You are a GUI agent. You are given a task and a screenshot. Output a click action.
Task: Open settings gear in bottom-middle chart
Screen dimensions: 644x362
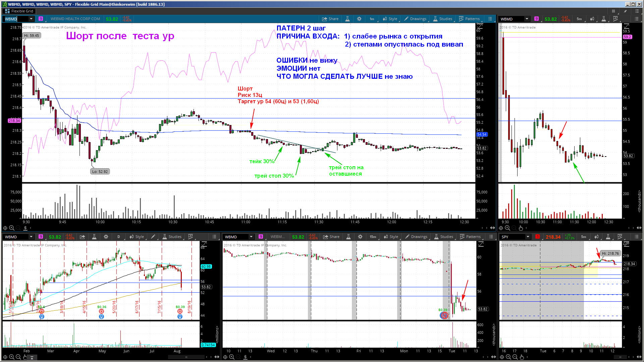coord(360,237)
